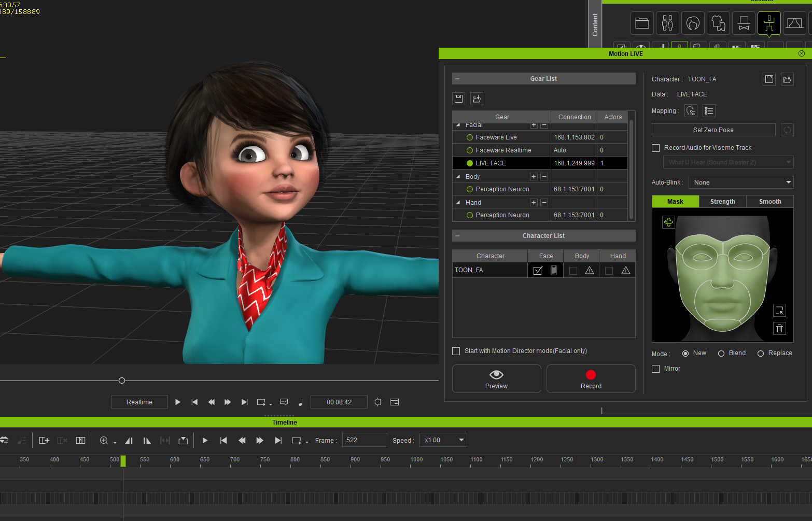Open the Project folder content category
Image resolution: width=812 pixels, height=521 pixels.
pos(642,23)
